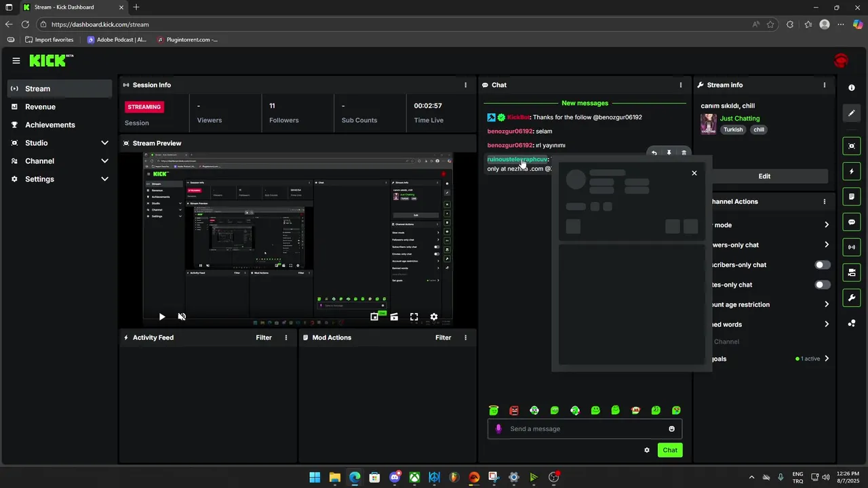Open Chat panel three-dot menu

click(x=681, y=85)
